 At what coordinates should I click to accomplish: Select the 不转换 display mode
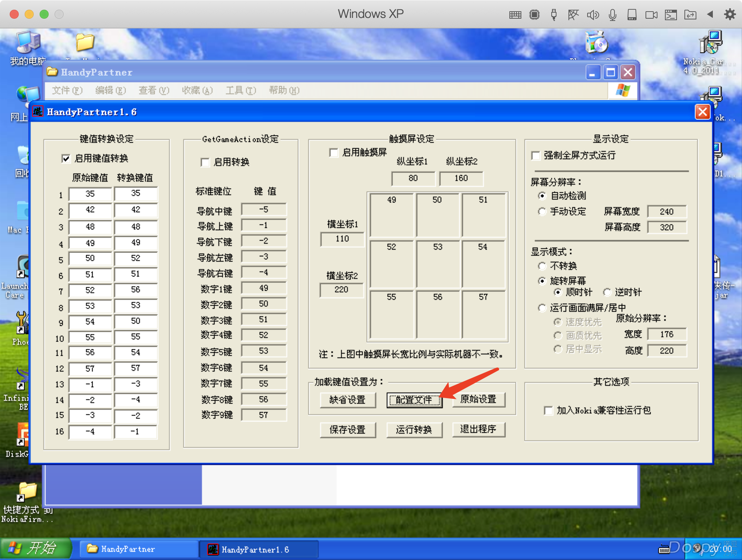click(x=542, y=266)
